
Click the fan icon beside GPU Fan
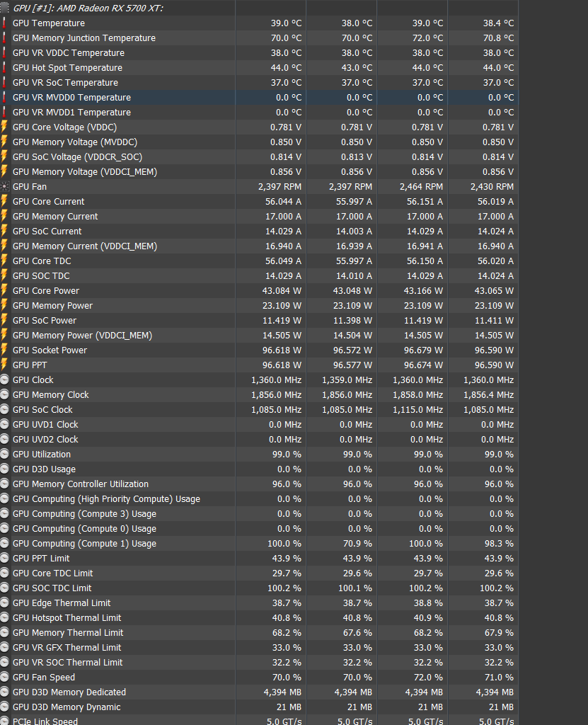point(4,187)
